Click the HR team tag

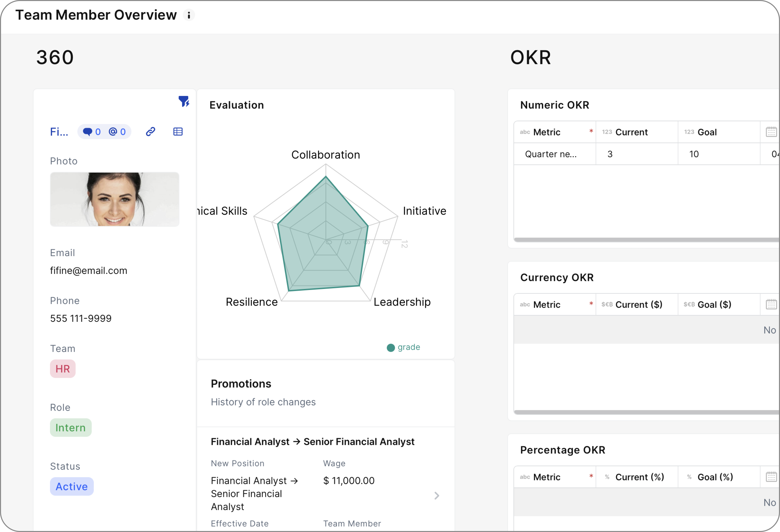tap(63, 369)
